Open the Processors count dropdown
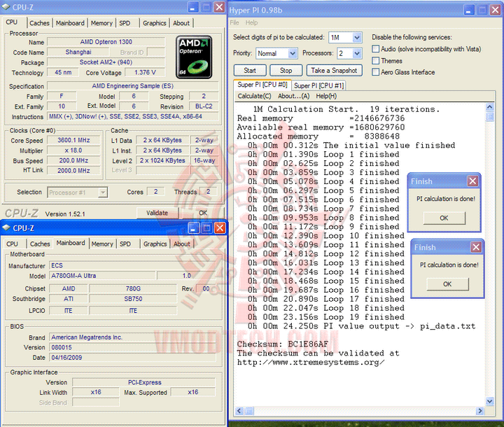The width and height of the screenshot is (504, 427). [x=357, y=53]
